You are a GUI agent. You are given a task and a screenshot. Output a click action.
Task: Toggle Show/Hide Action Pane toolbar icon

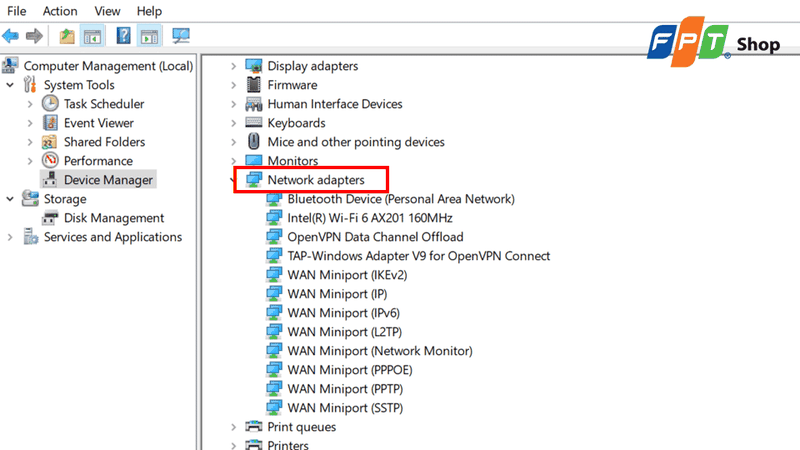point(149,36)
